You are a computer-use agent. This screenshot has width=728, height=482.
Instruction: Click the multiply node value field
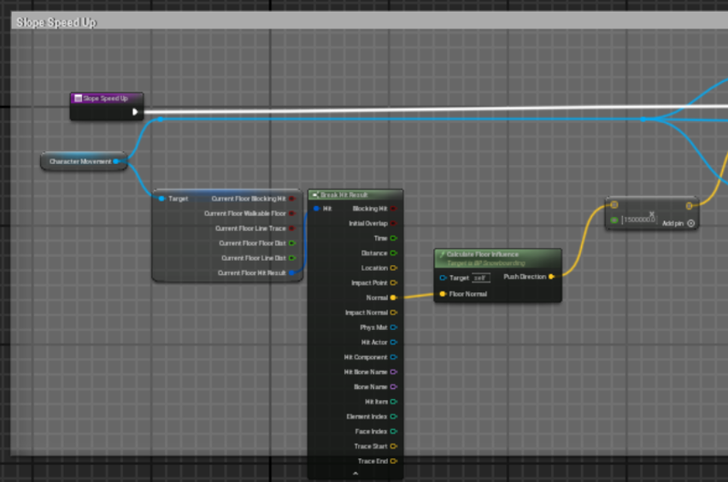click(x=639, y=220)
